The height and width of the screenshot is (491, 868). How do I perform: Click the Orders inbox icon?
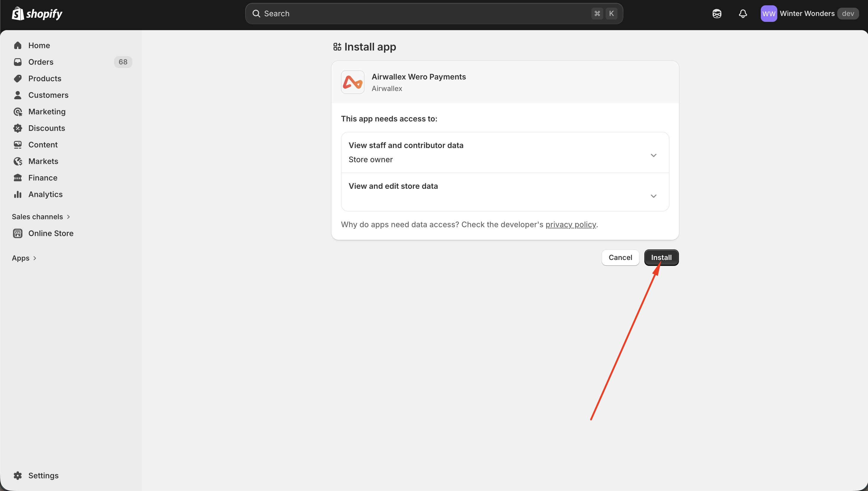pos(18,62)
